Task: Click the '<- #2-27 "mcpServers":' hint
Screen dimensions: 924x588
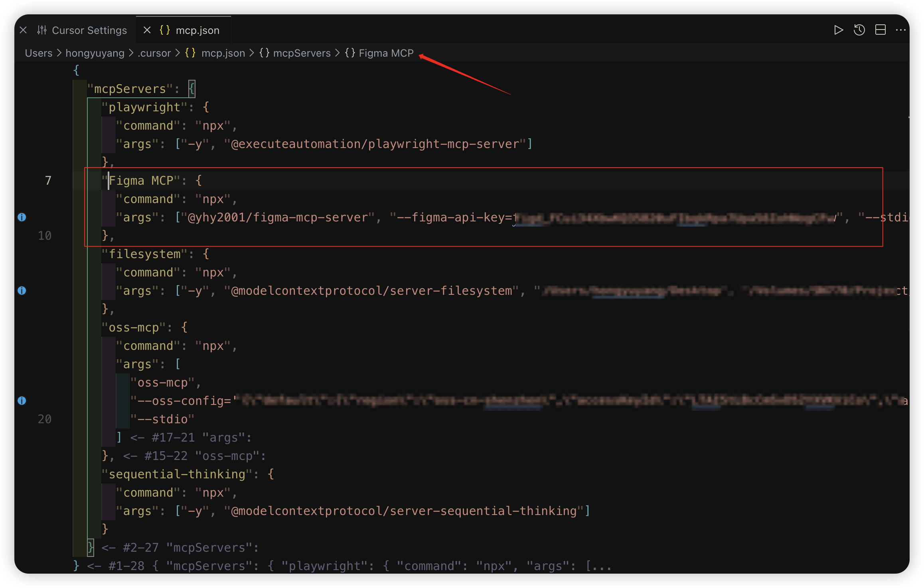Action: [x=180, y=547]
